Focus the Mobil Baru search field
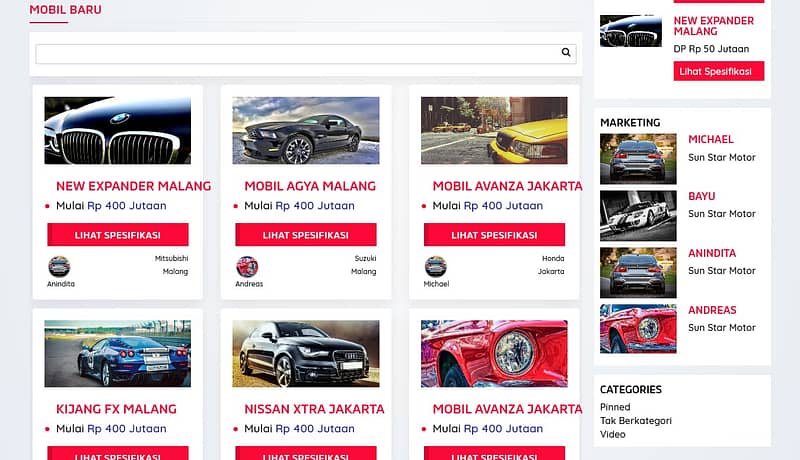Screen dimensions: 800x460 click(x=306, y=54)
